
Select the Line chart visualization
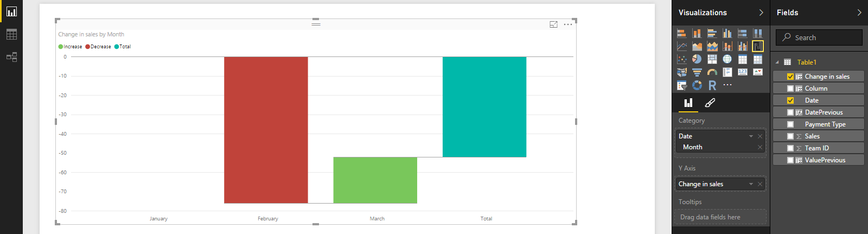coord(682,46)
